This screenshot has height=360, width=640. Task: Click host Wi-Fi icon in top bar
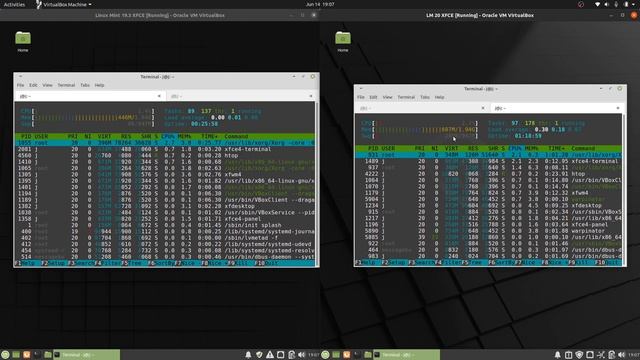[x=598, y=4]
